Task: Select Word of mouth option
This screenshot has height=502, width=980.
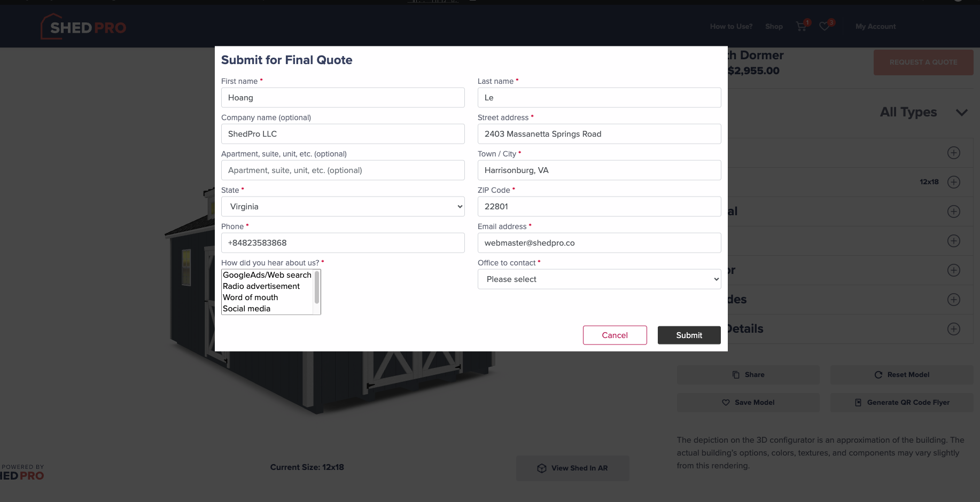Action: (x=251, y=297)
